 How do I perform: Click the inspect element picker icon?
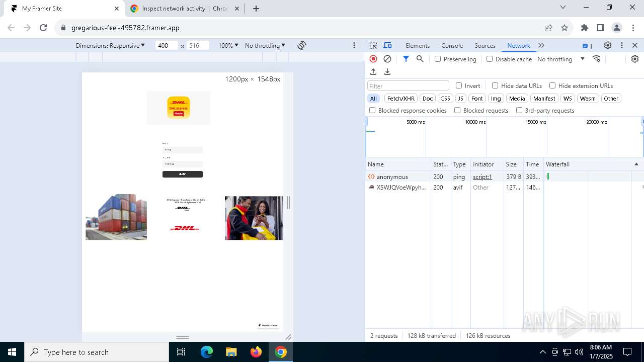coord(373,45)
